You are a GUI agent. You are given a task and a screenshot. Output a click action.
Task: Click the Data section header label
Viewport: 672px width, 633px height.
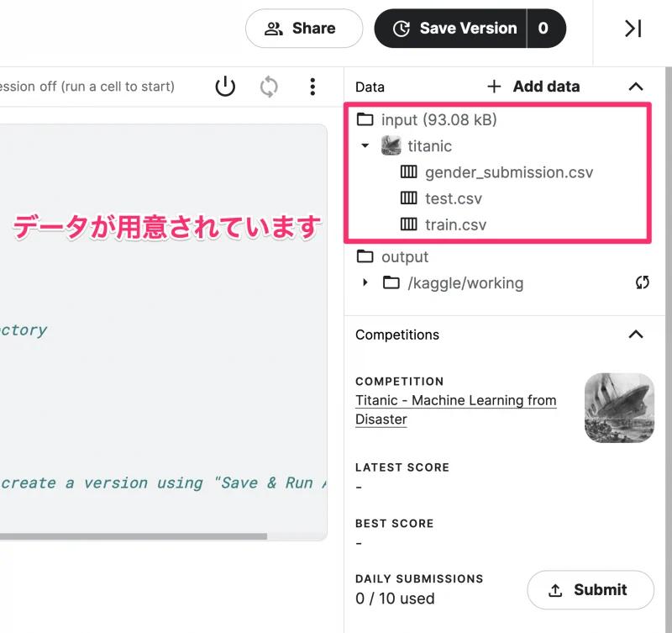(x=370, y=87)
